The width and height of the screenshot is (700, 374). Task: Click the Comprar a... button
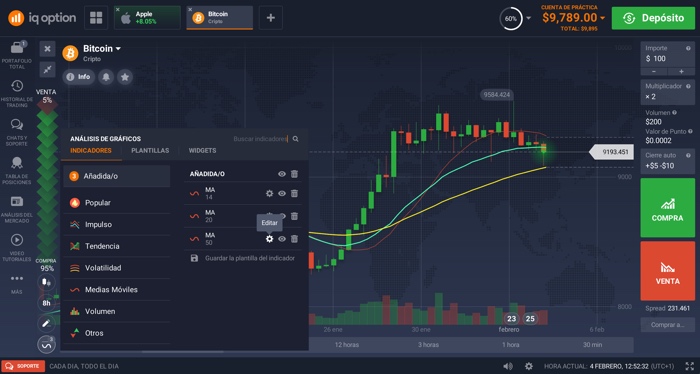[x=667, y=324]
